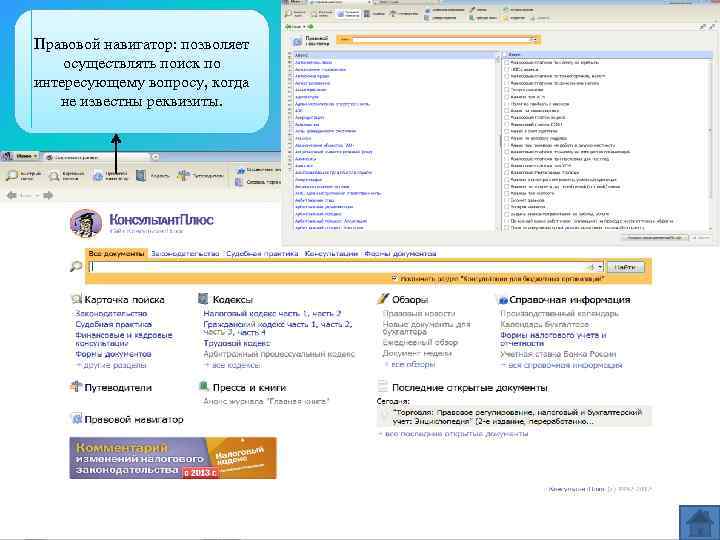
Task: Expand + вся справочная информация
Action: click(561, 365)
